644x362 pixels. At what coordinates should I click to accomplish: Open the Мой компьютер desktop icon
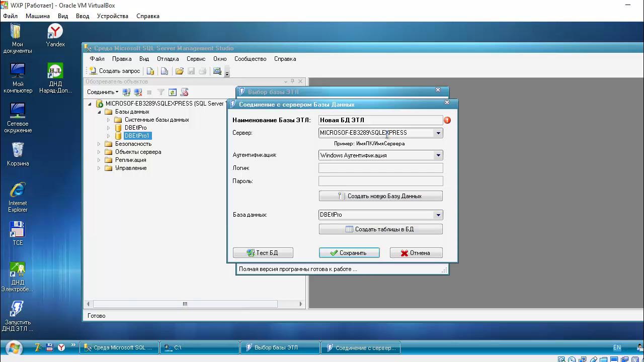point(18,78)
